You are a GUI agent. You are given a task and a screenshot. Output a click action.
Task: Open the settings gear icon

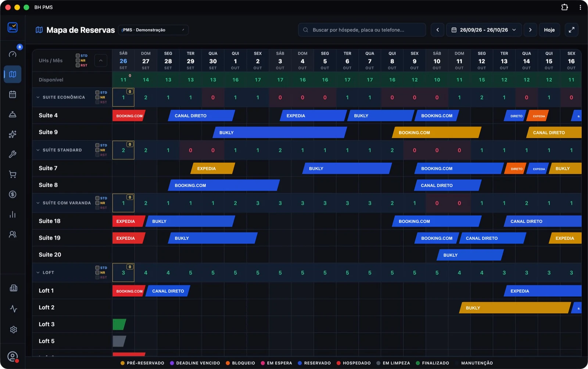coord(14,330)
